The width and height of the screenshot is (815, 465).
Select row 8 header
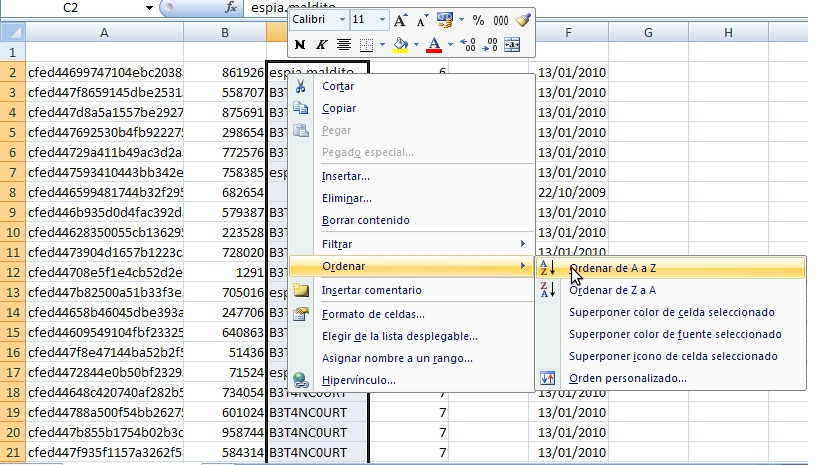coord(12,192)
